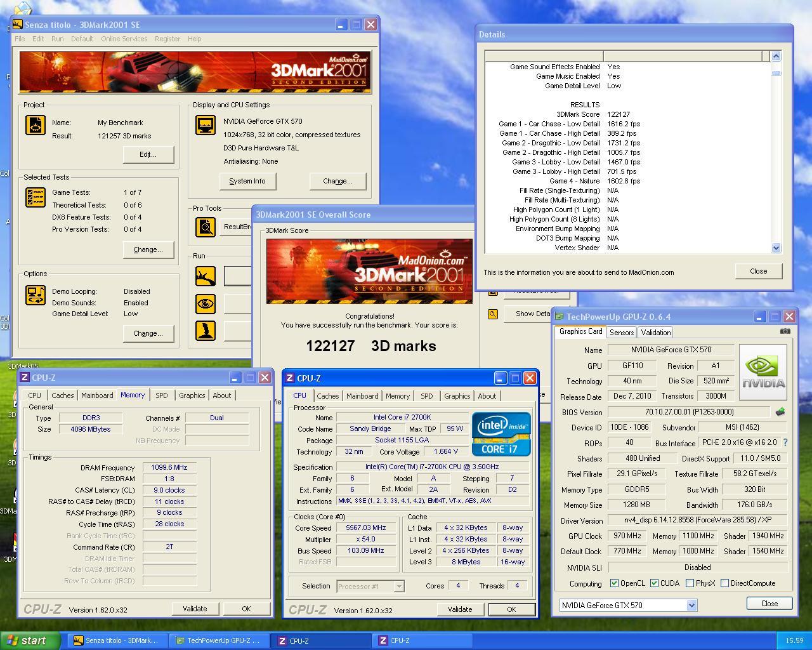812x650 pixels.
Task: Click the Run demo eye icon
Action: pyautogui.click(x=206, y=303)
